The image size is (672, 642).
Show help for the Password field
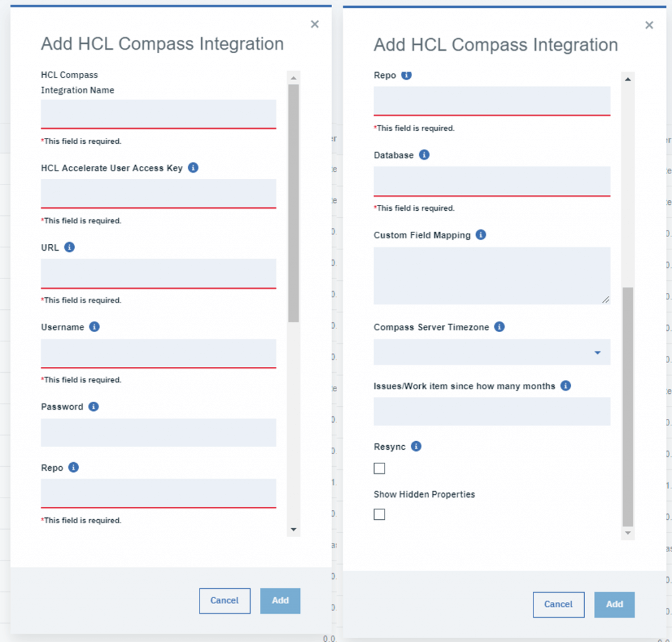[94, 406]
